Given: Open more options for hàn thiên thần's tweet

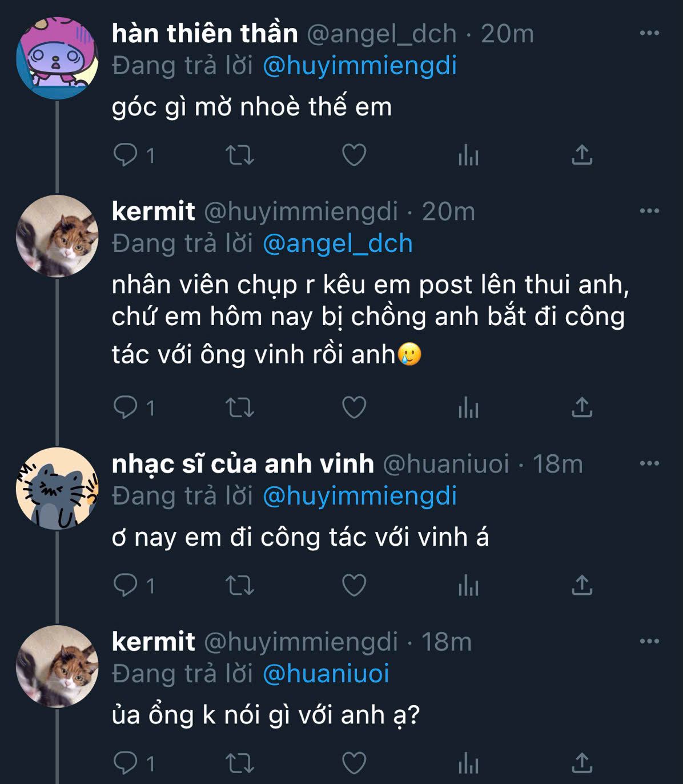Looking at the screenshot, I should coord(649,33).
